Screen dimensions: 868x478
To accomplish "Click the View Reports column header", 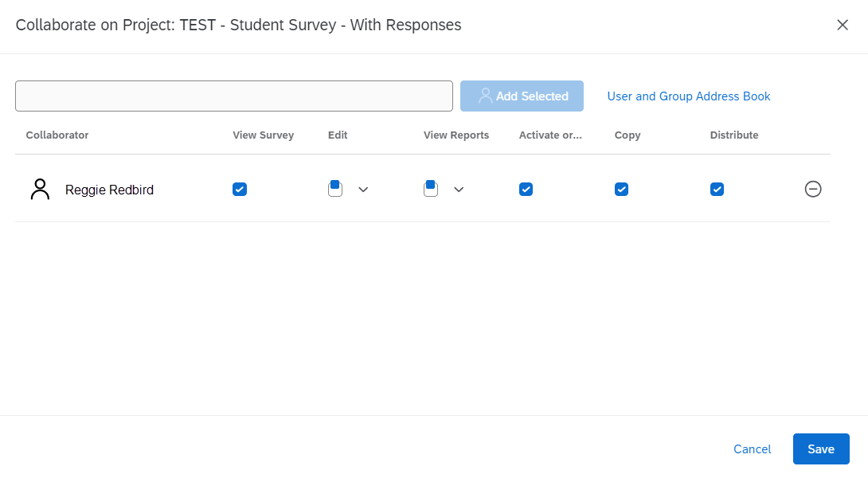I will pos(456,135).
